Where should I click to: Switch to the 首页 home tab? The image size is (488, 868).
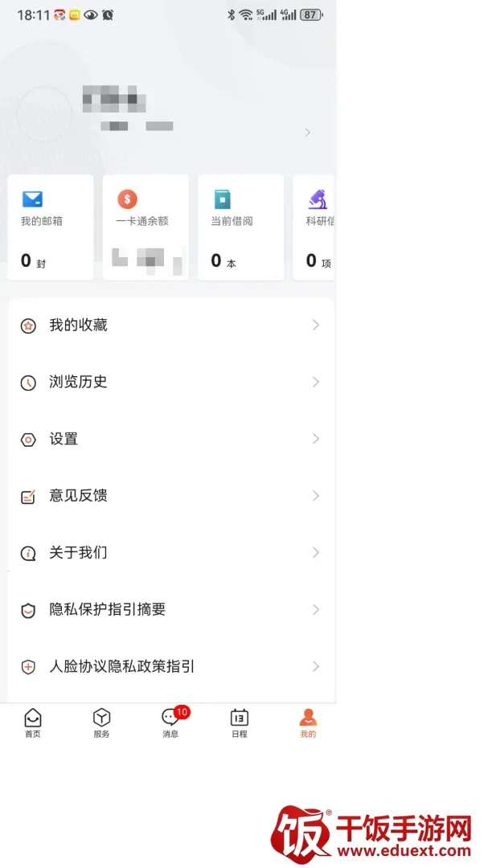click(33, 723)
